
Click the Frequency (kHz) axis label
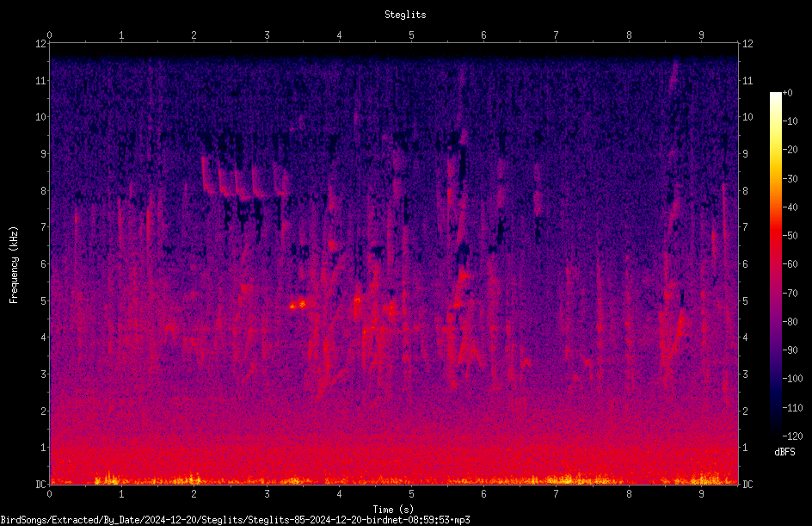point(14,265)
